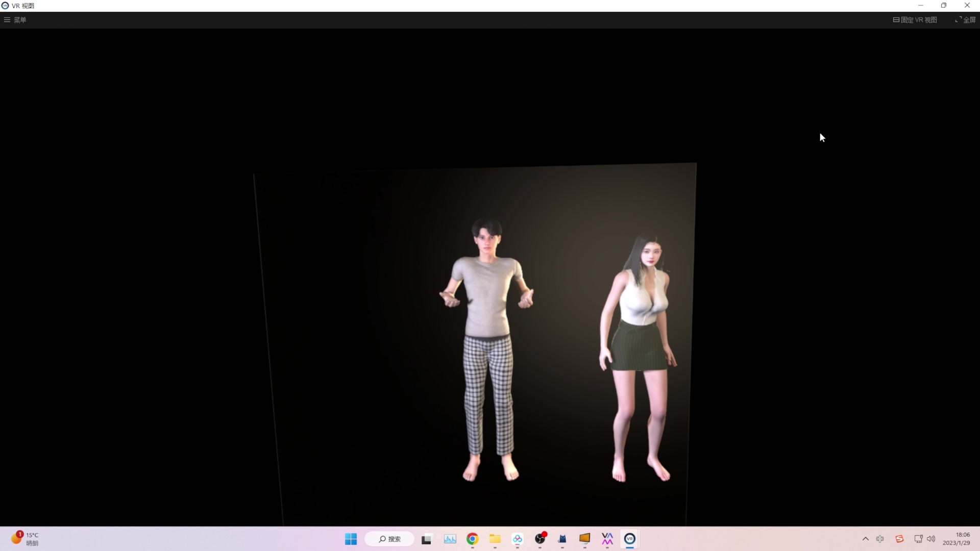Launch the cat-logo app from the taskbar
The image size is (980, 551).
[561, 539]
